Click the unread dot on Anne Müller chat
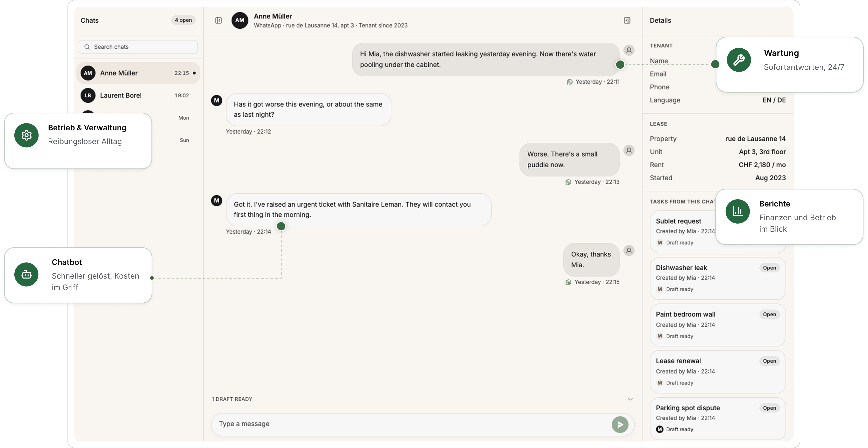The height and width of the screenshot is (448, 868). (194, 73)
